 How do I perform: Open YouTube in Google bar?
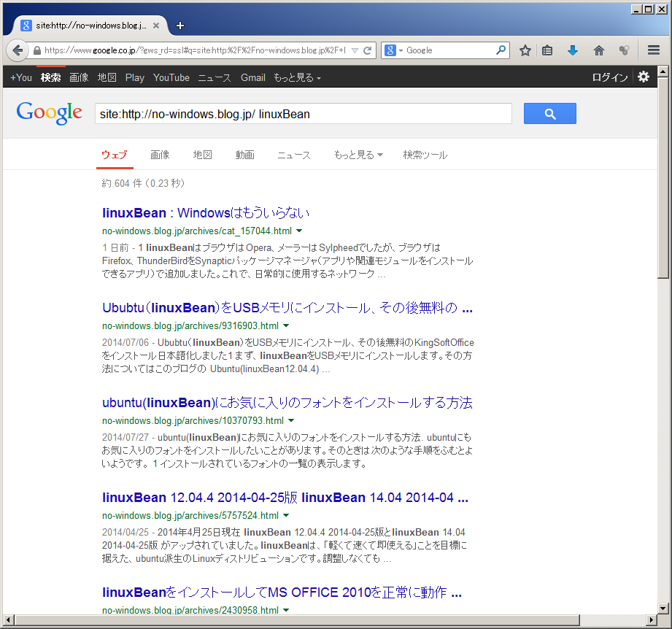point(171,77)
